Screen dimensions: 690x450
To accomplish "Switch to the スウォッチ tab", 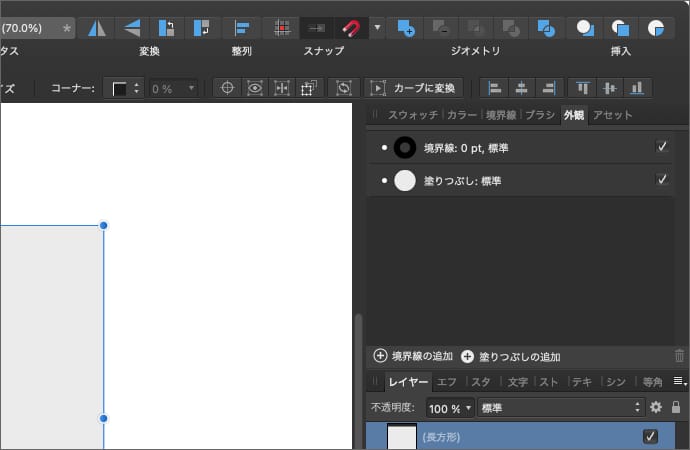I will coord(413,115).
